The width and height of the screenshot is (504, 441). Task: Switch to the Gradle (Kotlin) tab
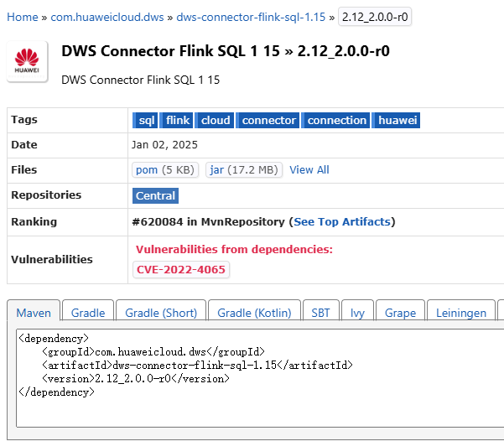point(254,313)
